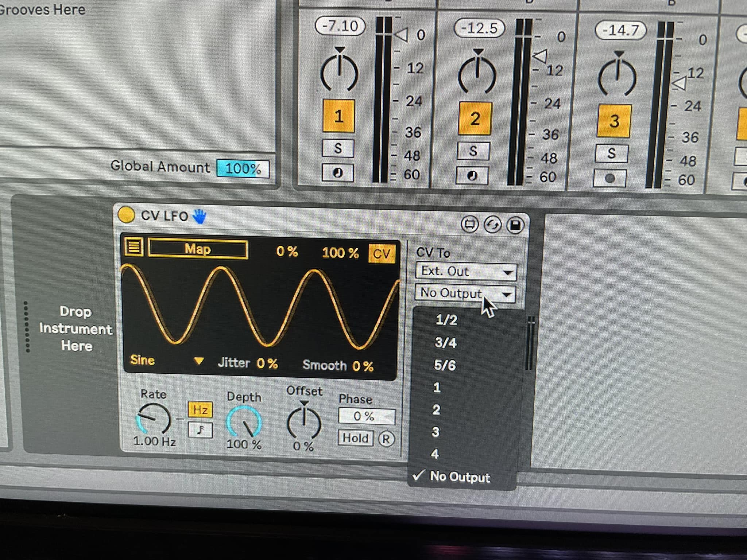Open the Sine waveform shape dropdown

pyautogui.click(x=166, y=361)
